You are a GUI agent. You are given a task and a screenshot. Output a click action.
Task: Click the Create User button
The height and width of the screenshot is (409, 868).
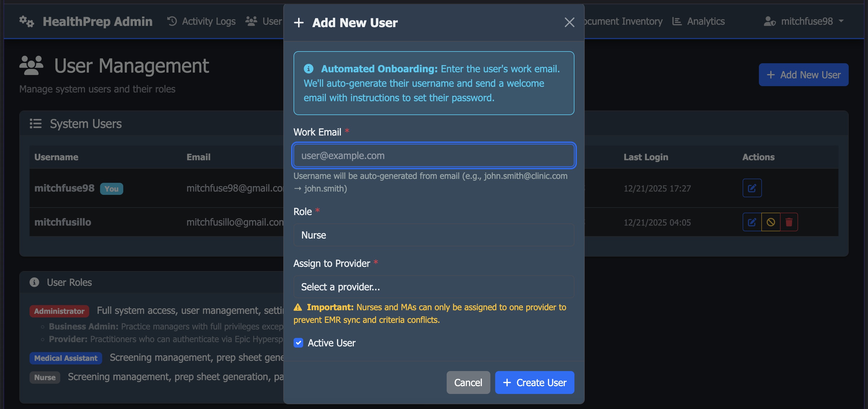point(534,382)
